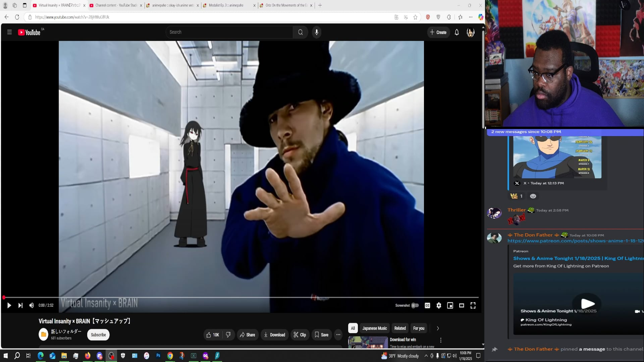
Task: Select the Japanese Music filter chip
Action: [375, 328]
